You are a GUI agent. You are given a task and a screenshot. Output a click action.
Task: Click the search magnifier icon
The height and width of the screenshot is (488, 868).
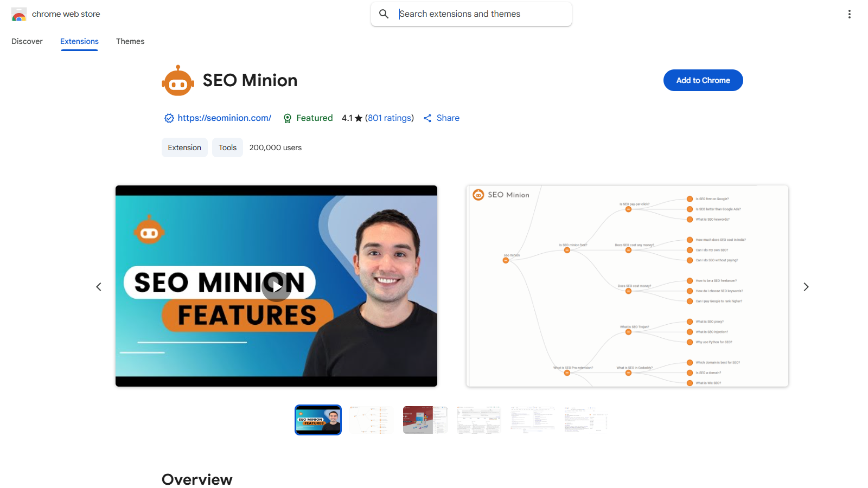(x=384, y=14)
